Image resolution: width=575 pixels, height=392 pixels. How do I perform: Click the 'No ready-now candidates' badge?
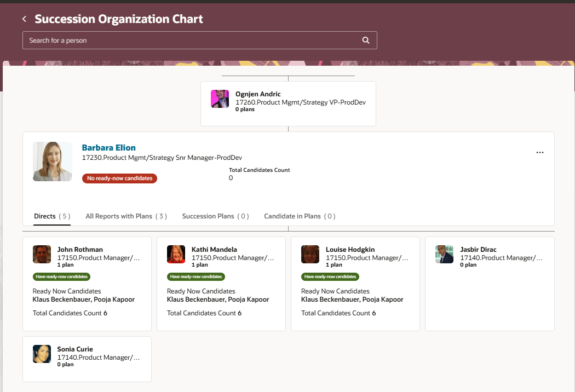coord(119,178)
